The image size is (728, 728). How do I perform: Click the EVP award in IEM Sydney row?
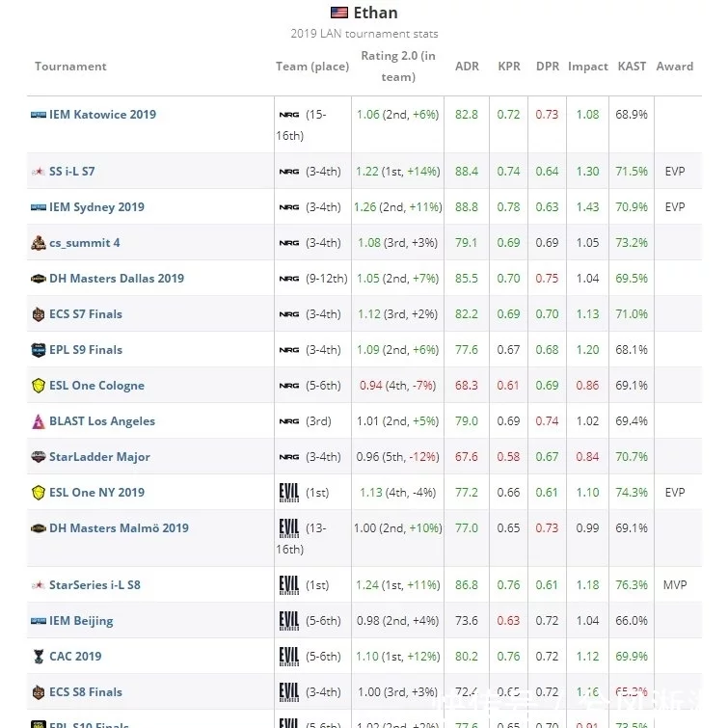pyautogui.click(x=675, y=207)
